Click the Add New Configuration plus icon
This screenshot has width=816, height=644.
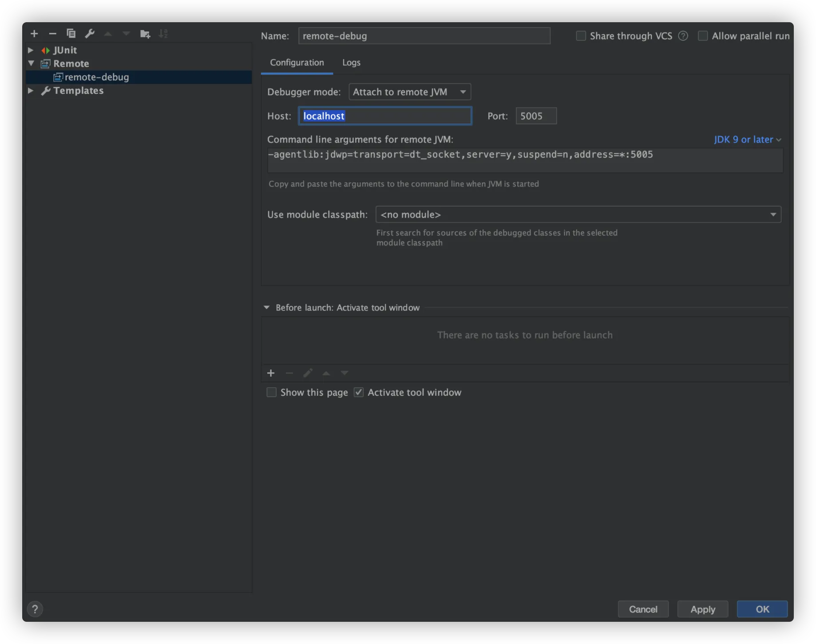(34, 34)
